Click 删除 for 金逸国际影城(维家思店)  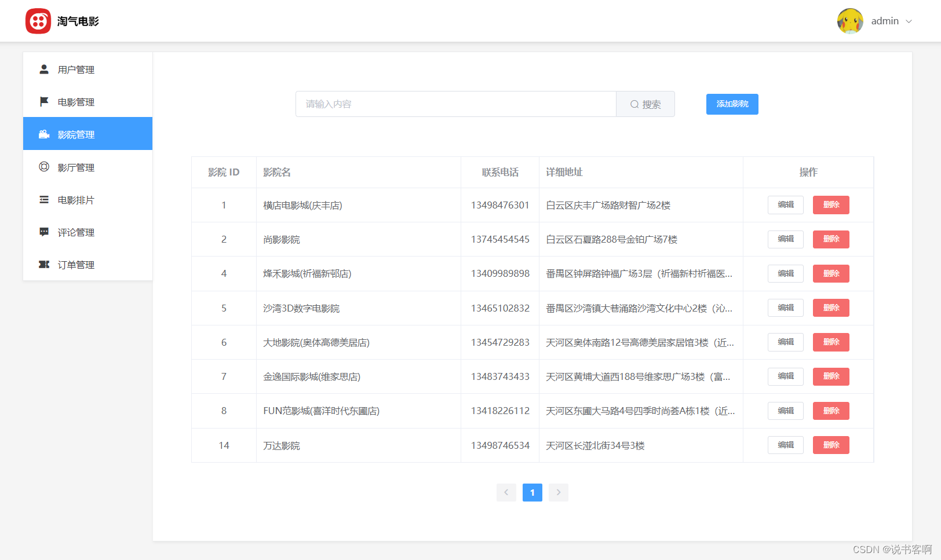click(x=831, y=376)
